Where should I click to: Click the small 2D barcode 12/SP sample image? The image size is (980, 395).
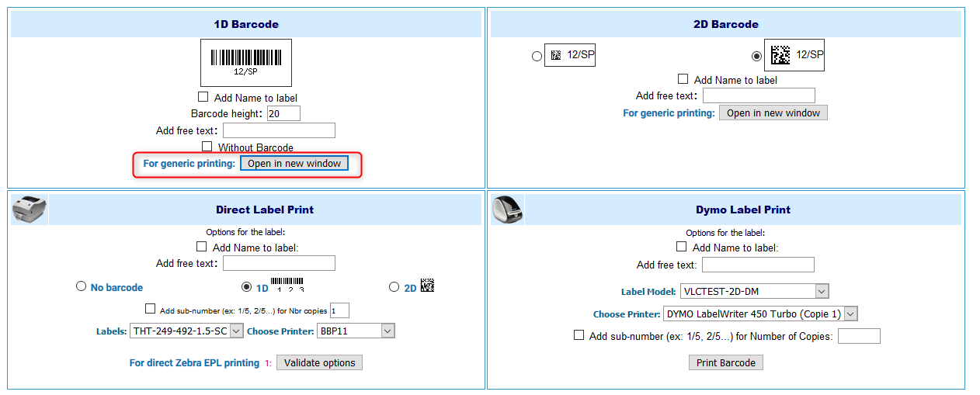[570, 55]
